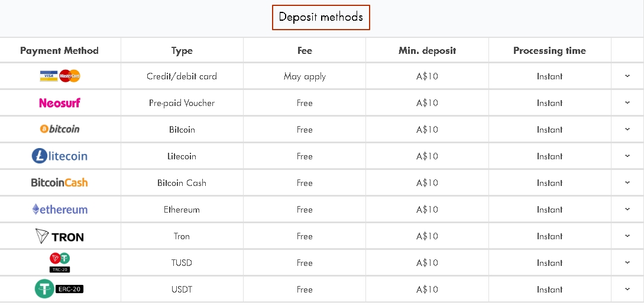Click the Visa MasterCard logo
The image size is (644, 305).
click(x=60, y=76)
